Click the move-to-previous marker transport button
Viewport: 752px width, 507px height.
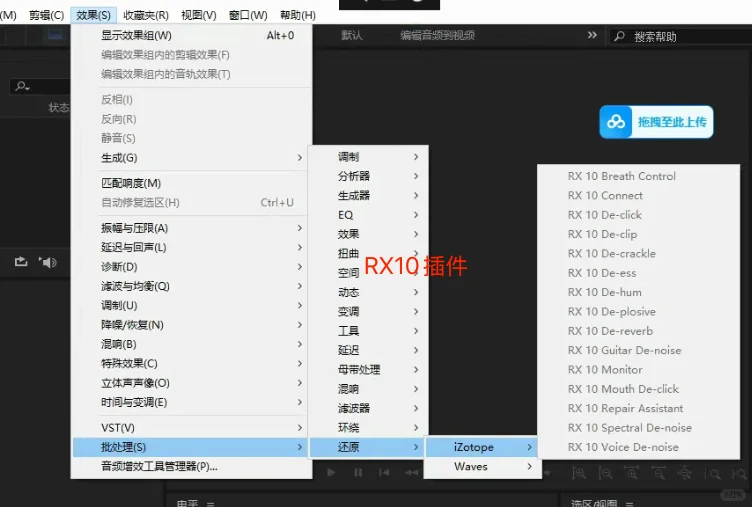pyautogui.click(x=384, y=472)
